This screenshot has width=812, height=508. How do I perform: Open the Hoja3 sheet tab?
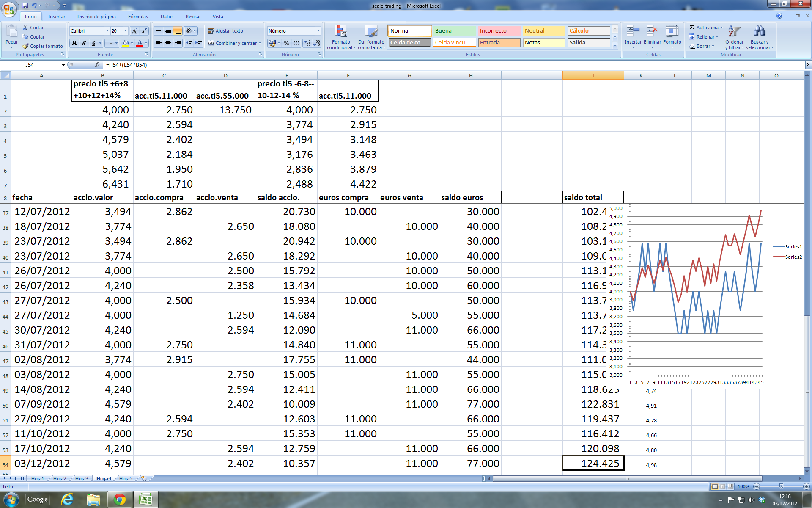[81, 478]
